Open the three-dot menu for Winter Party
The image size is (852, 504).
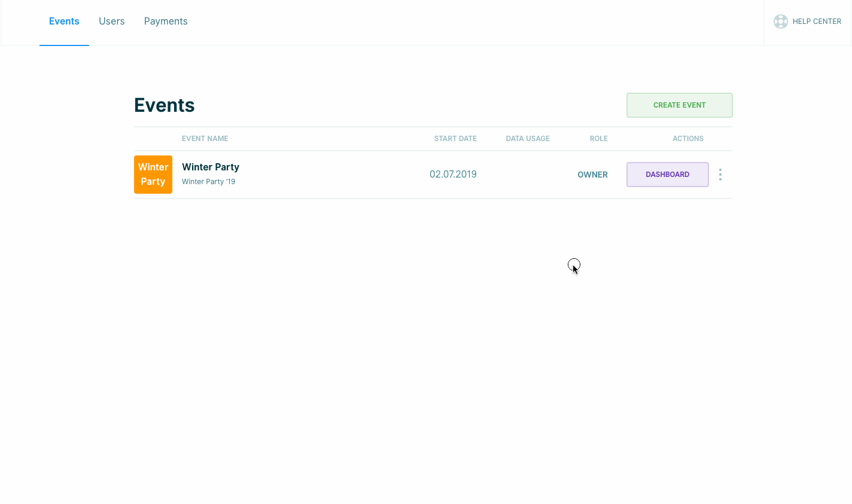point(720,175)
